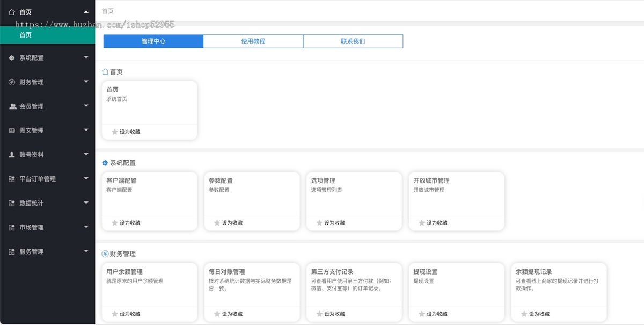
Task: Expand the 数据统计 sidebar menu arrow
Action: (86, 203)
